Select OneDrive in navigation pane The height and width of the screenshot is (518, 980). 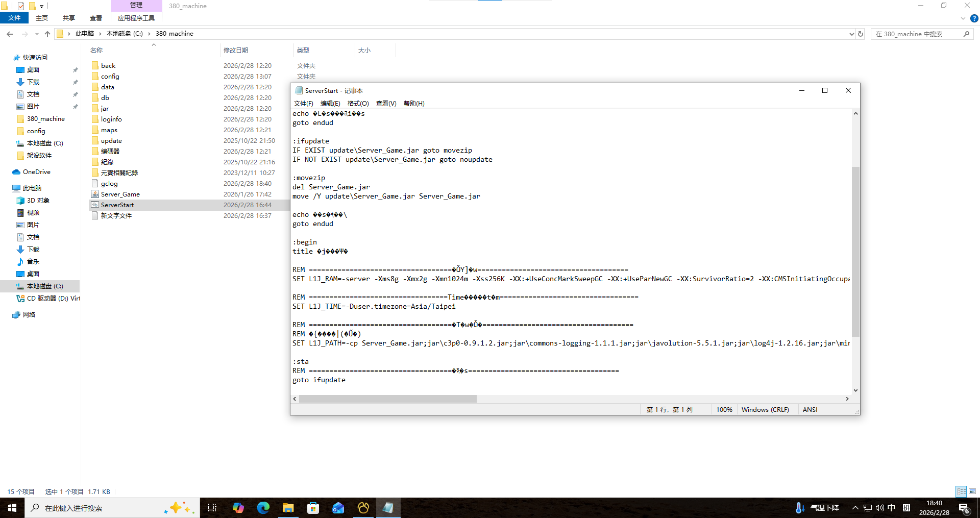point(37,171)
